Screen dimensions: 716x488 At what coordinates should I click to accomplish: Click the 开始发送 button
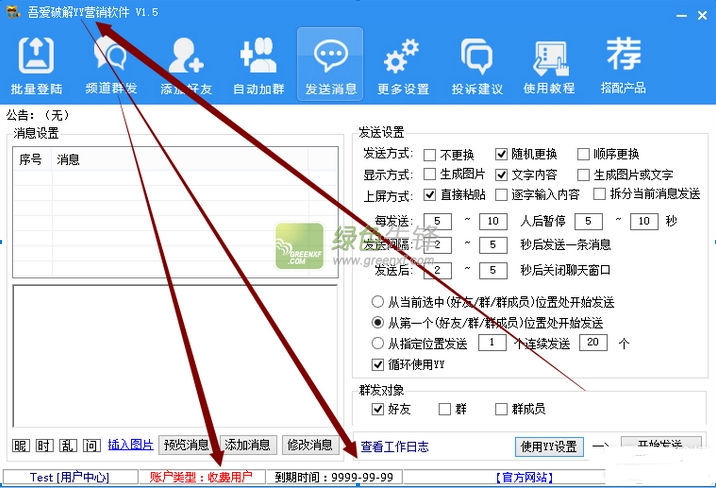[661, 445]
